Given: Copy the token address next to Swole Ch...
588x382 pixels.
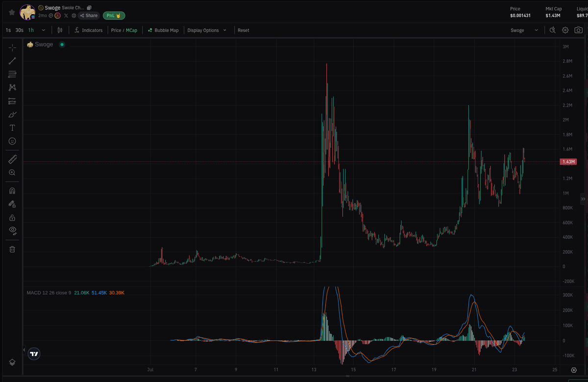Looking at the screenshot, I should pyautogui.click(x=89, y=8).
